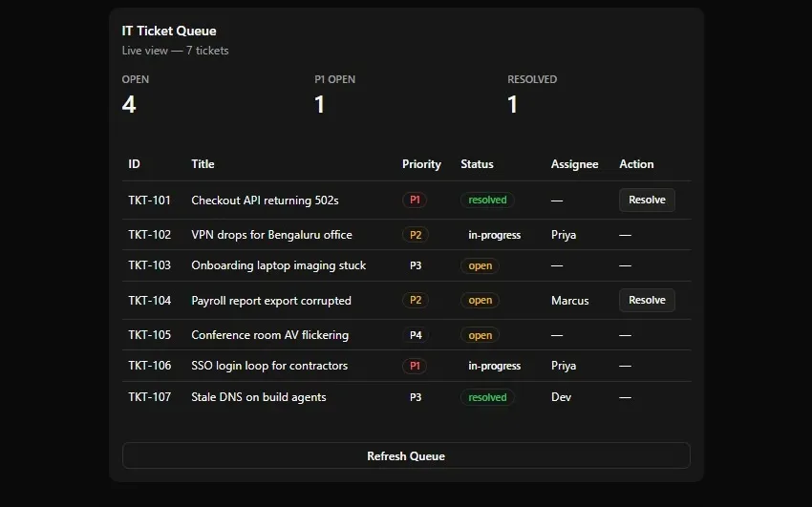Select the TKT-107 ticket ID
The width and height of the screenshot is (812, 507).
pyautogui.click(x=149, y=397)
